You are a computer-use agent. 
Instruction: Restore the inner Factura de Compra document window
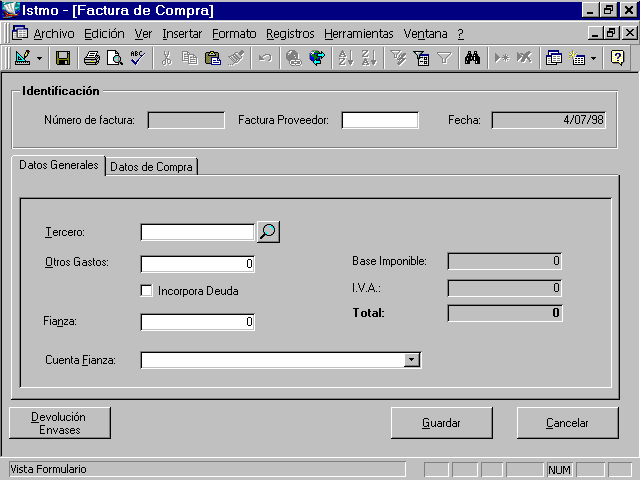612,33
